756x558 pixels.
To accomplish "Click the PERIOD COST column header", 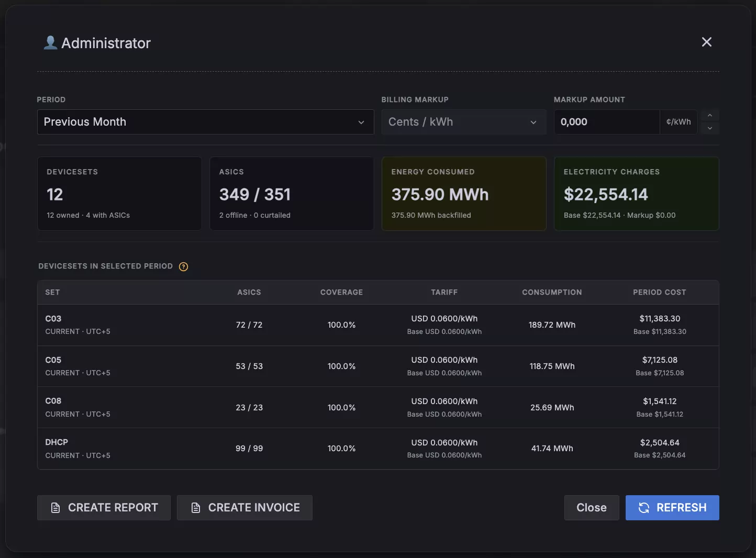I will pos(660,292).
